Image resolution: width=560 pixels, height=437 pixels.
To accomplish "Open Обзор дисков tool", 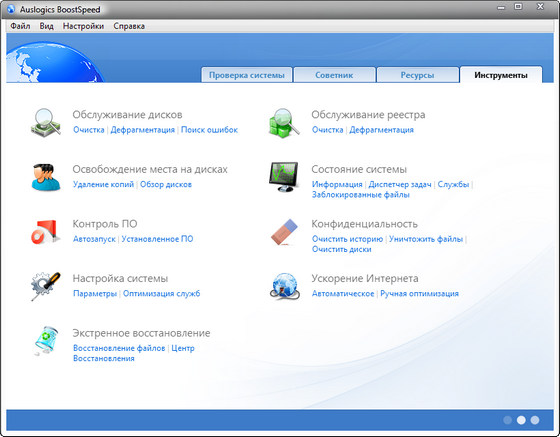I will [166, 184].
